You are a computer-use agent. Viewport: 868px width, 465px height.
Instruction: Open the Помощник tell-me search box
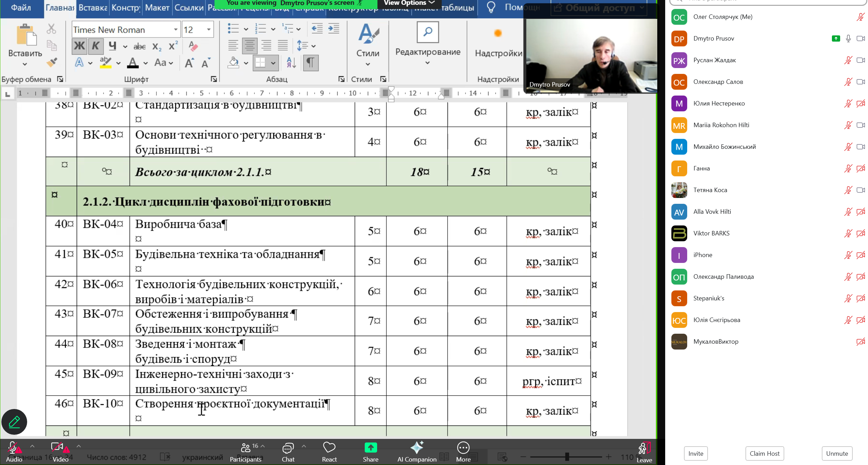pos(514,8)
